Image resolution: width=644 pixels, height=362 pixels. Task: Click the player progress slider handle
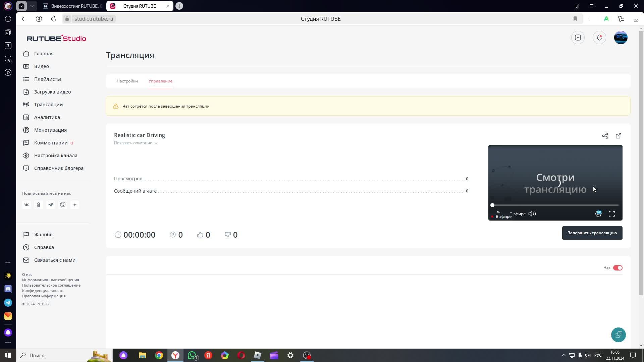pos(492,205)
